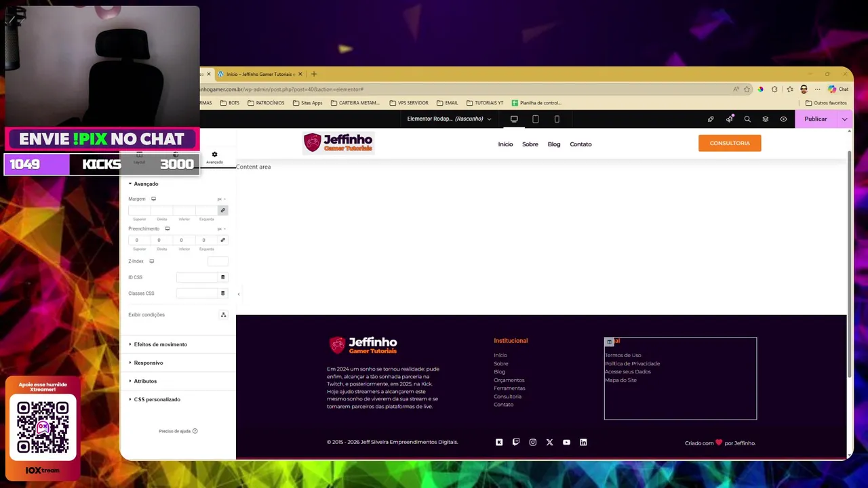868x488 pixels.
Task: Switch to tablet preview mode
Action: click(536, 119)
